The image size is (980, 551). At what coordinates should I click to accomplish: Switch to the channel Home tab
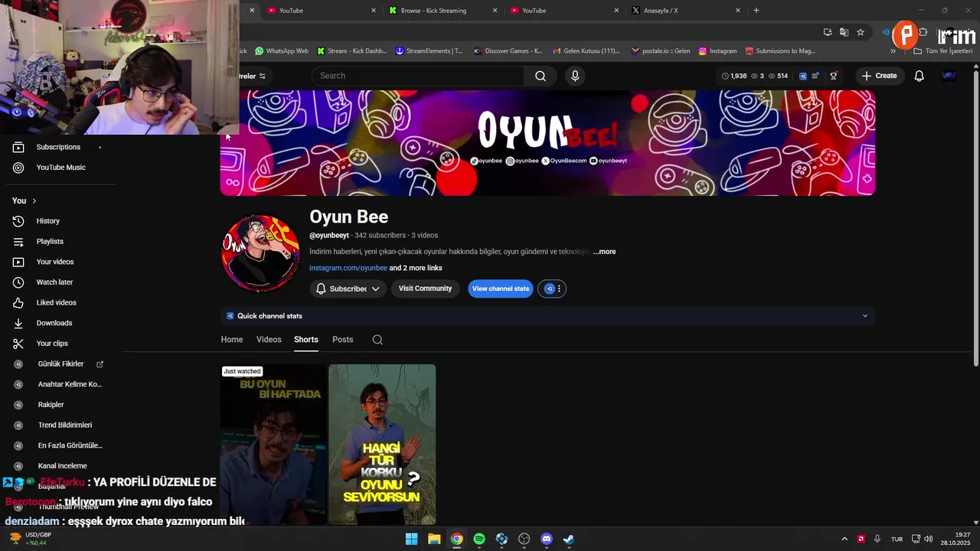(232, 340)
